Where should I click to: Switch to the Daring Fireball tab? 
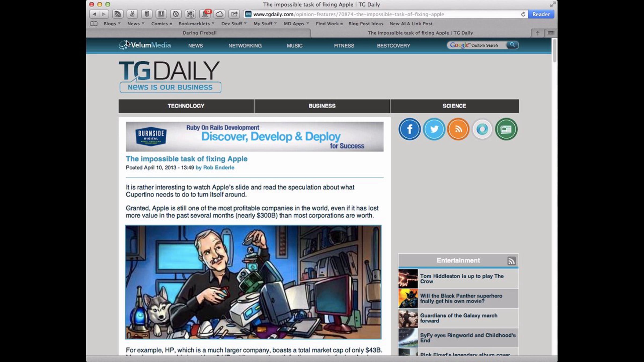tap(199, 33)
